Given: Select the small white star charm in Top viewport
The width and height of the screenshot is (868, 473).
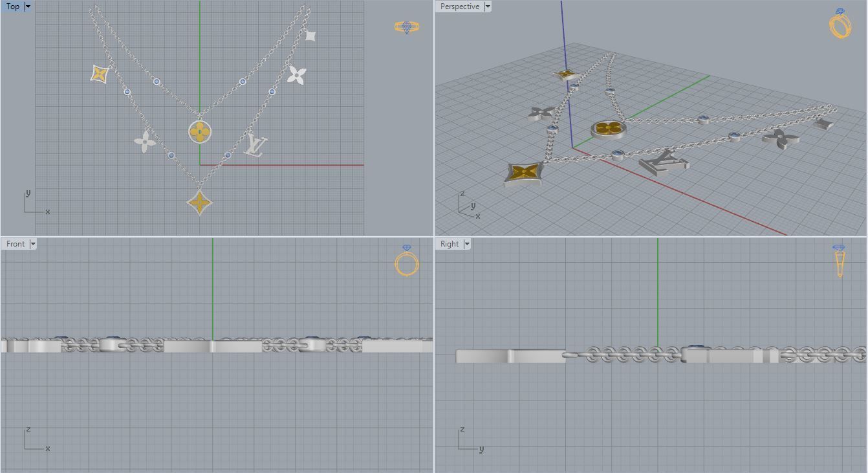Looking at the screenshot, I should tap(310, 36).
